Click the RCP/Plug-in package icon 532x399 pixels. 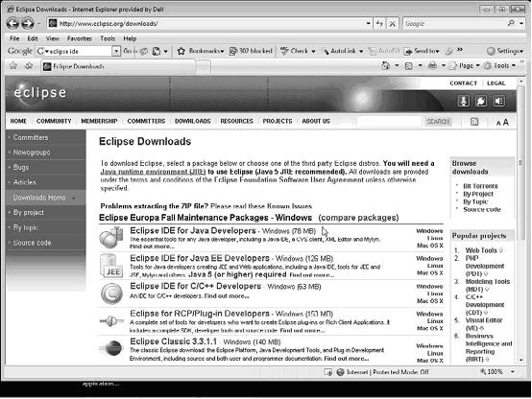point(111,320)
